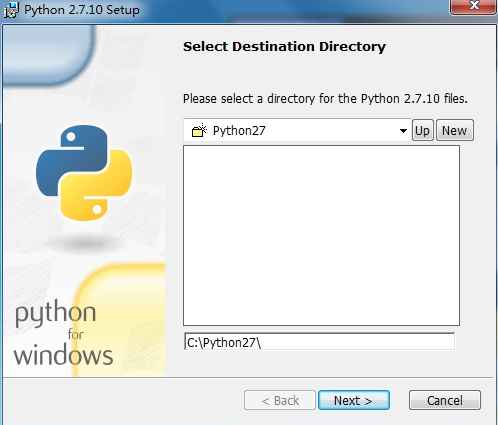Viewport: 498px width, 425px height.
Task: Click the yellow rounded shape behind wordmark
Action: coord(120,318)
